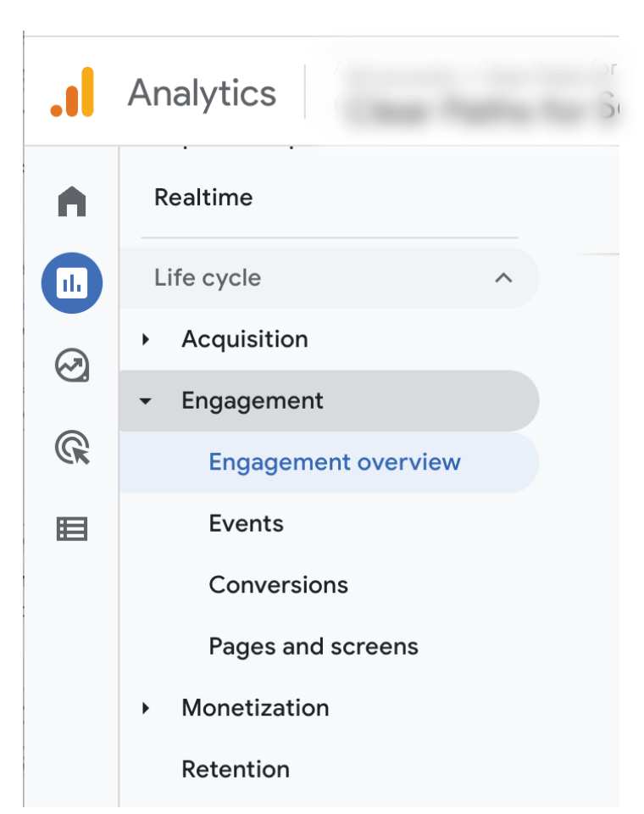Open the Realtime report
Image resolution: width=644 pixels, height=814 pixels.
203,198
